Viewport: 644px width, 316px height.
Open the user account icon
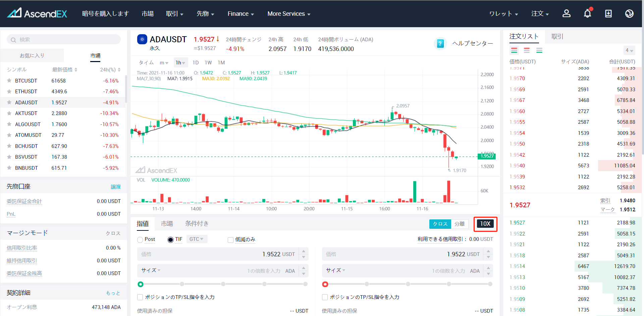point(567,13)
